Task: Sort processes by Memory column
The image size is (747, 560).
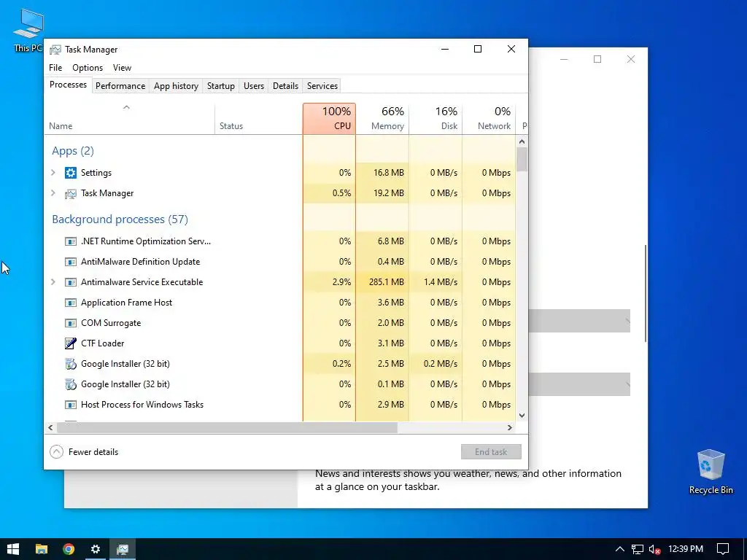Action: (x=382, y=119)
